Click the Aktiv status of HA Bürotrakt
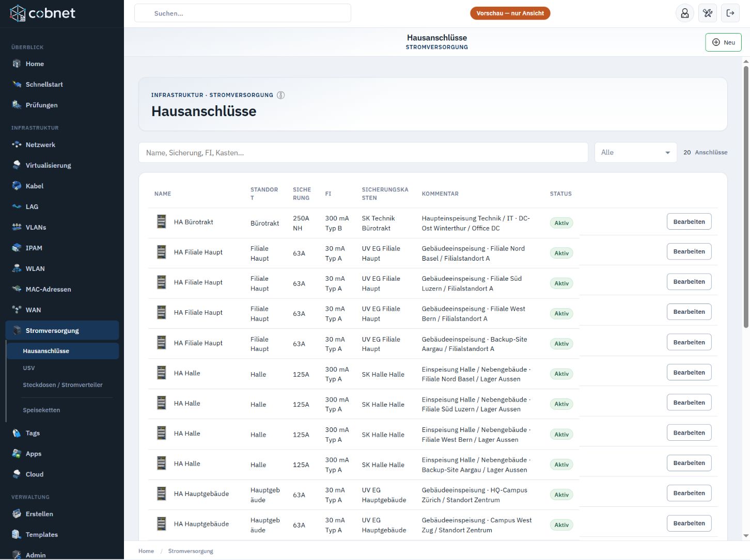750x560 pixels. [x=561, y=223]
